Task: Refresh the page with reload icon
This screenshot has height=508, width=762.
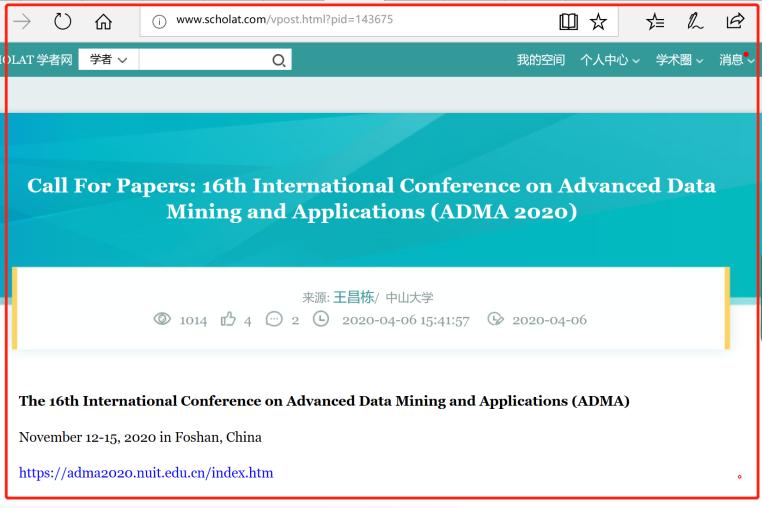Action: (x=63, y=22)
